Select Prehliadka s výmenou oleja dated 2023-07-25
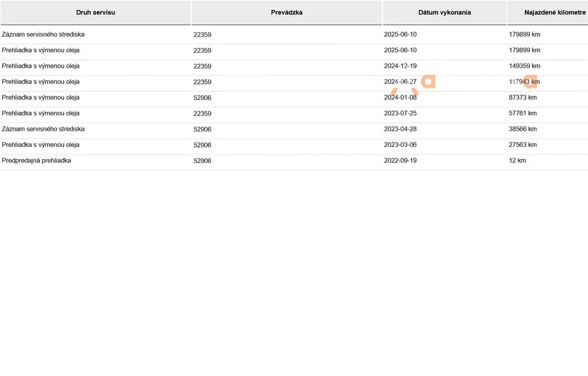This screenshot has height=376, width=588. tap(41, 113)
